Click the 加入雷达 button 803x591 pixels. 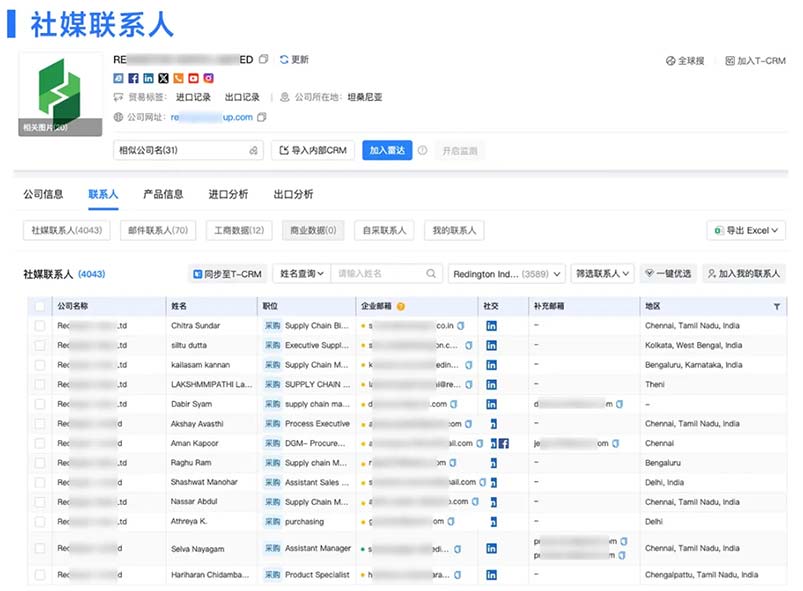[x=386, y=151]
